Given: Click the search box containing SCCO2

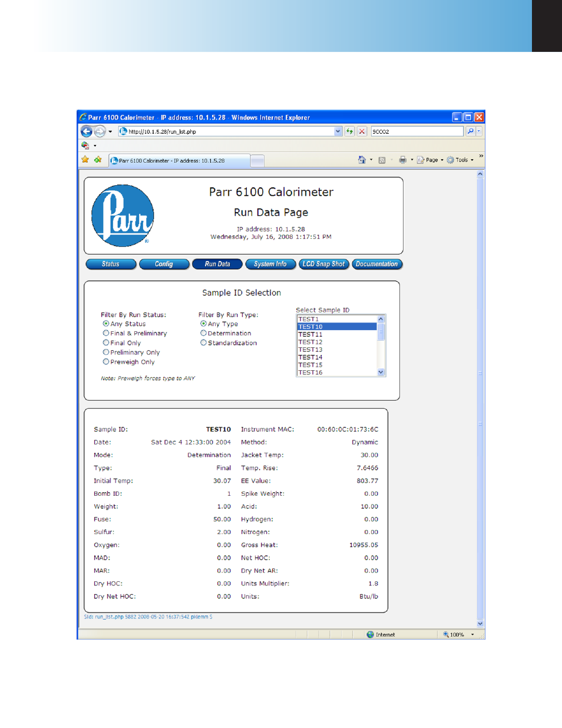Looking at the screenshot, I should (417, 131).
